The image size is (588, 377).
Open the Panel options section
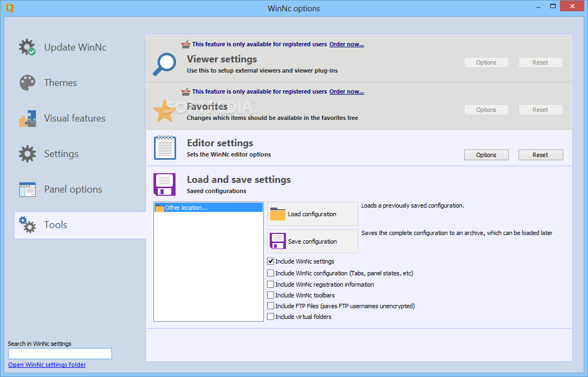click(x=73, y=189)
